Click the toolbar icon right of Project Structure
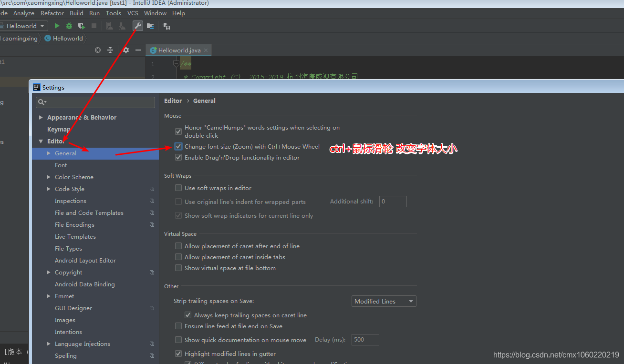 click(x=166, y=26)
